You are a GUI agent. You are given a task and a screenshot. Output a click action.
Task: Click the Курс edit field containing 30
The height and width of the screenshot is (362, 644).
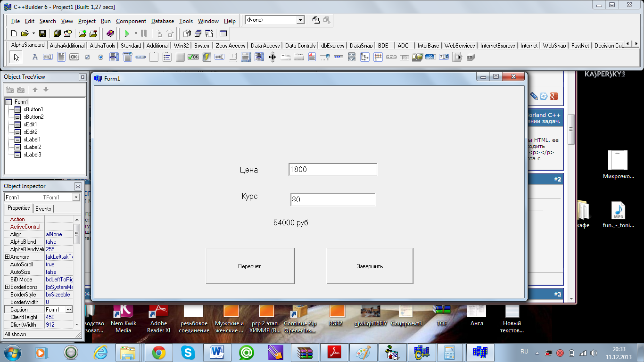point(333,200)
